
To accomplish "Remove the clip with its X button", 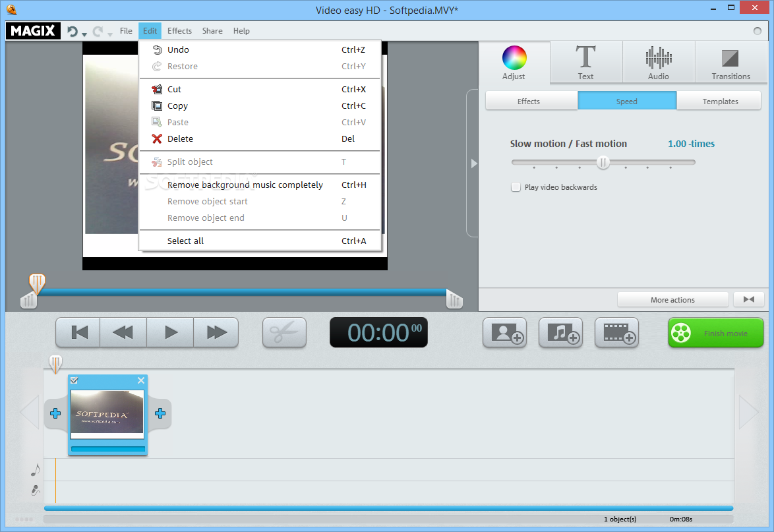I will pos(141,380).
